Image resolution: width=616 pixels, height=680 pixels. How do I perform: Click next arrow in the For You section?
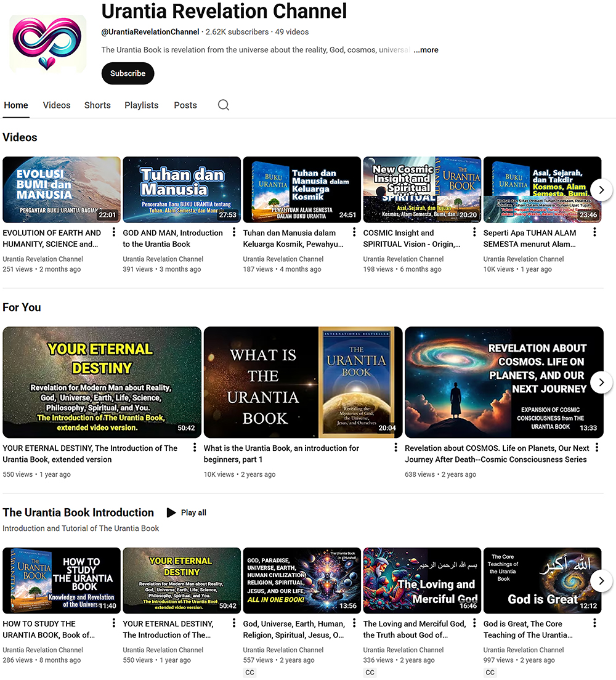tap(601, 382)
